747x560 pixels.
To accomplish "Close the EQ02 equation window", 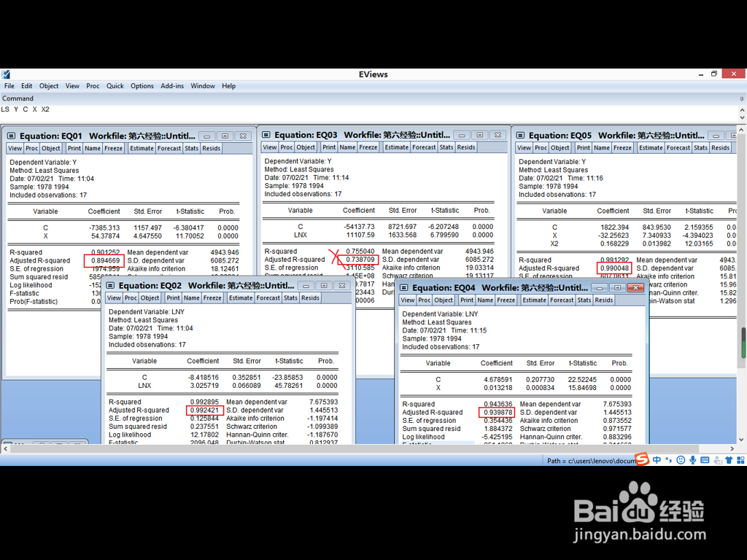I will coord(341,286).
